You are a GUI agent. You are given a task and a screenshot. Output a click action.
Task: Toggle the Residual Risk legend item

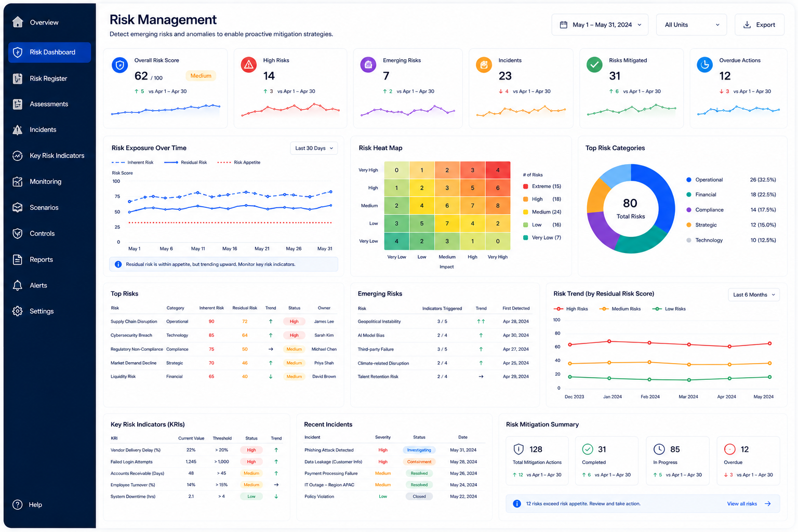[185, 163]
